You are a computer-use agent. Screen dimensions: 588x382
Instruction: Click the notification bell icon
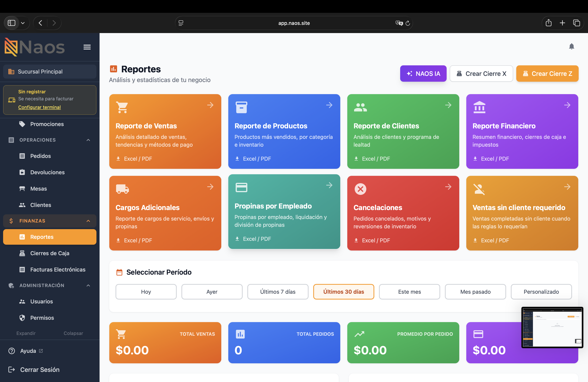point(571,46)
